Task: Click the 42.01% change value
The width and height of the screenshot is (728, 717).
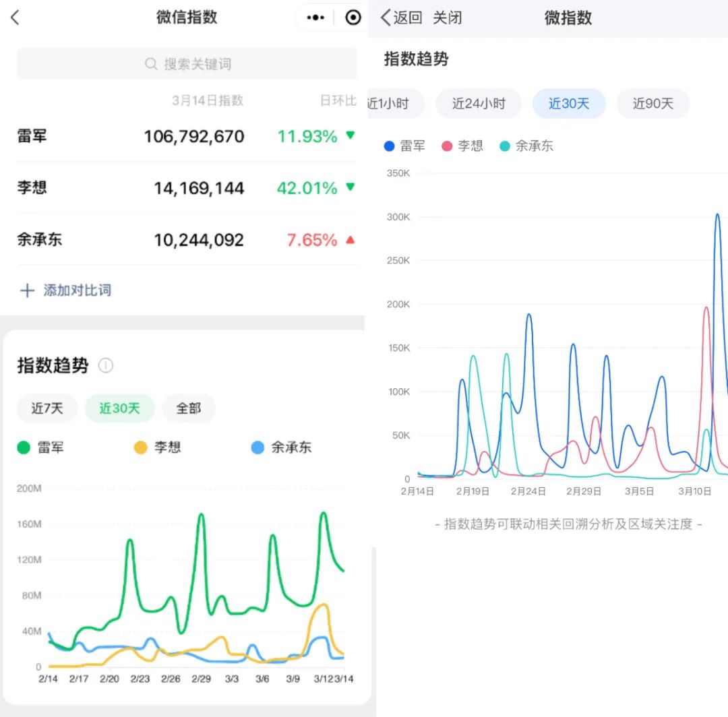Action: pyautogui.click(x=307, y=188)
